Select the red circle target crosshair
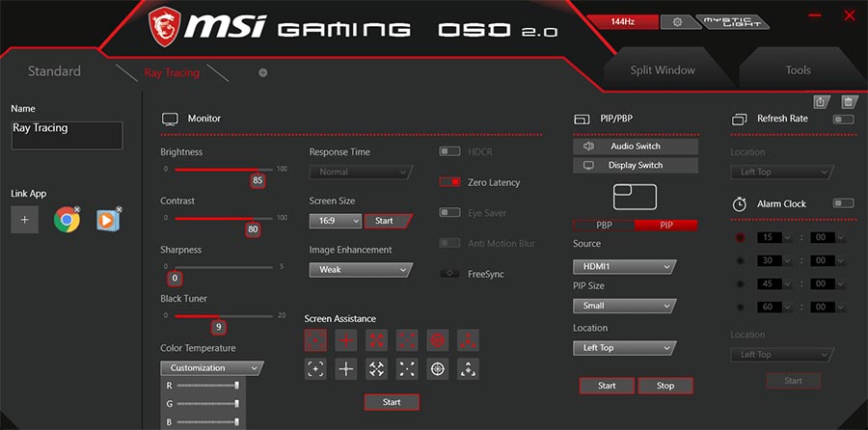Screen dimensions: 868x430 click(437, 340)
